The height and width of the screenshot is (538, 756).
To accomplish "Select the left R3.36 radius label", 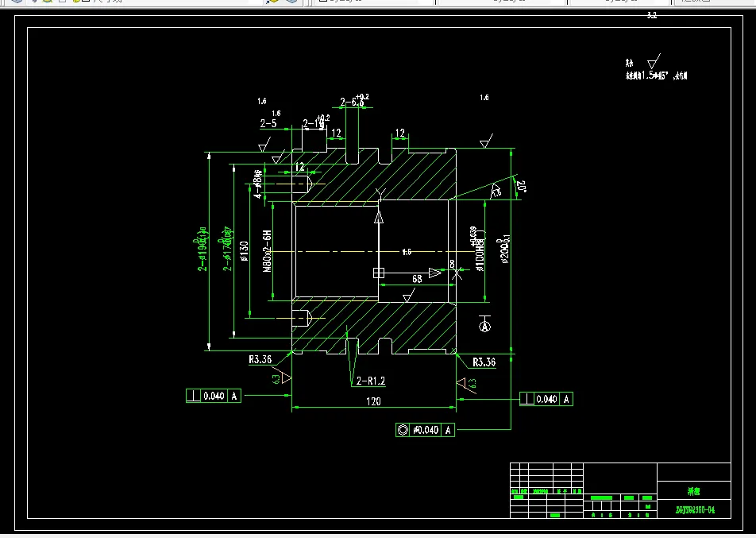I will point(260,359).
